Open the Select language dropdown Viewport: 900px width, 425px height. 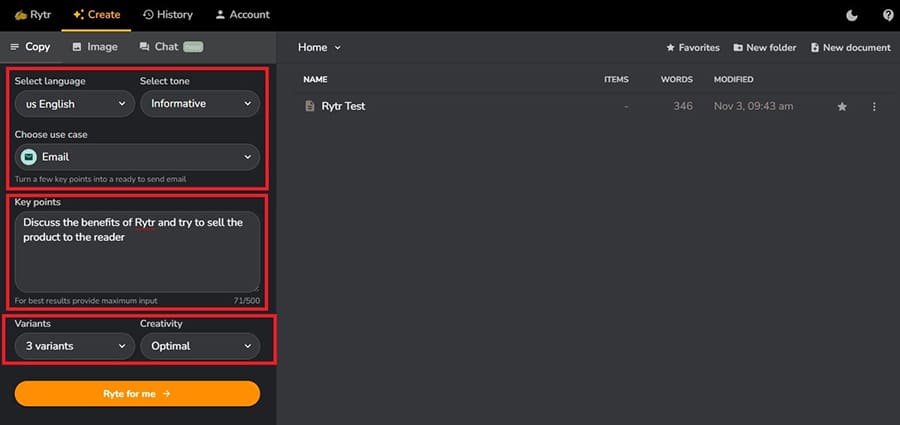coord(75,104)
